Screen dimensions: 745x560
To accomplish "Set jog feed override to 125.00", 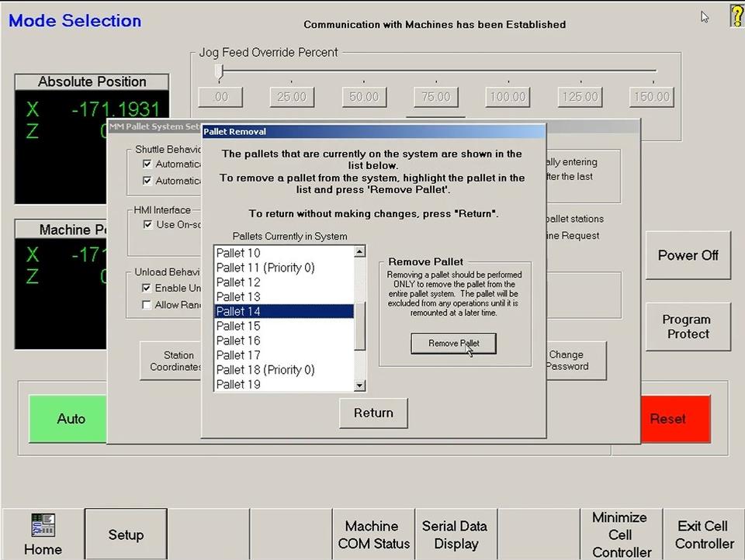I will [580, 97].
